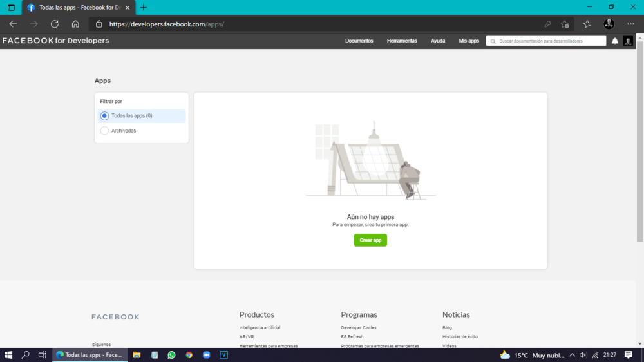Expand the Edge settings ellipsis menu
Image resolution: width=644 pixels, height=362 pixels.
[x=630, y=24]
